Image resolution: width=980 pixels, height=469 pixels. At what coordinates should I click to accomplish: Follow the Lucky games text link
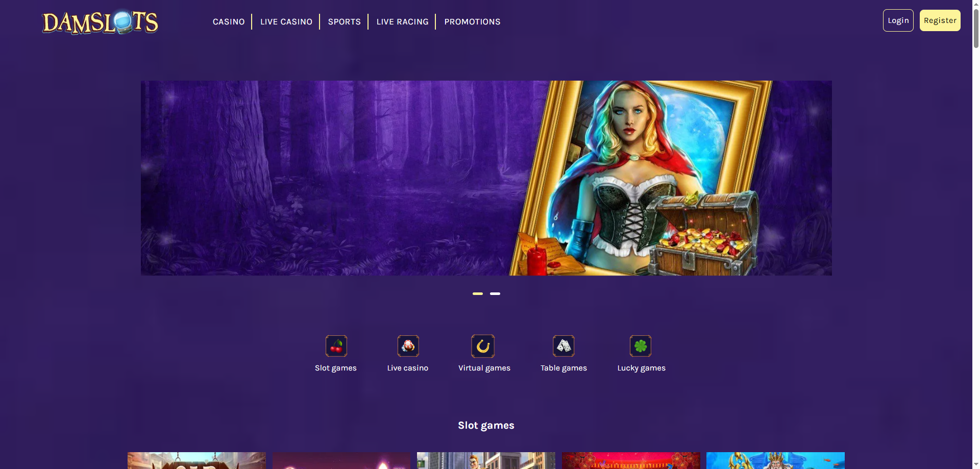coord(642,368)
